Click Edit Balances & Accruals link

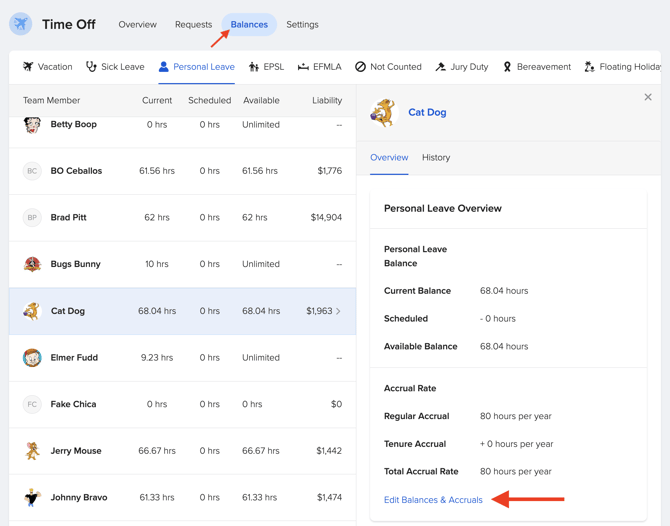click(433, 499)
